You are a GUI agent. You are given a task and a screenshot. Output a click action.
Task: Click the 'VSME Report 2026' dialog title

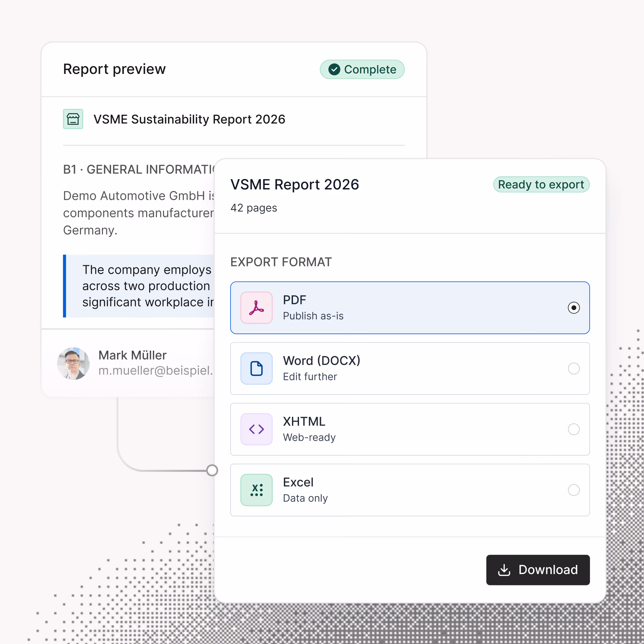click(x=295, y=185)
